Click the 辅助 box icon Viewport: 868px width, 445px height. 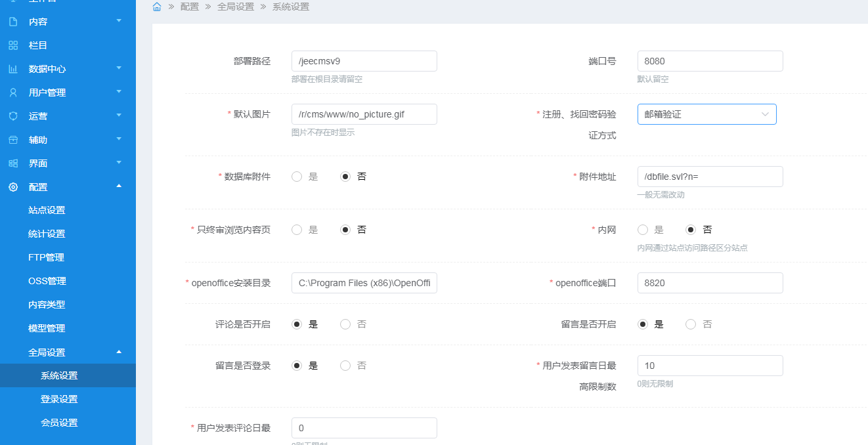tap(13, 140)
